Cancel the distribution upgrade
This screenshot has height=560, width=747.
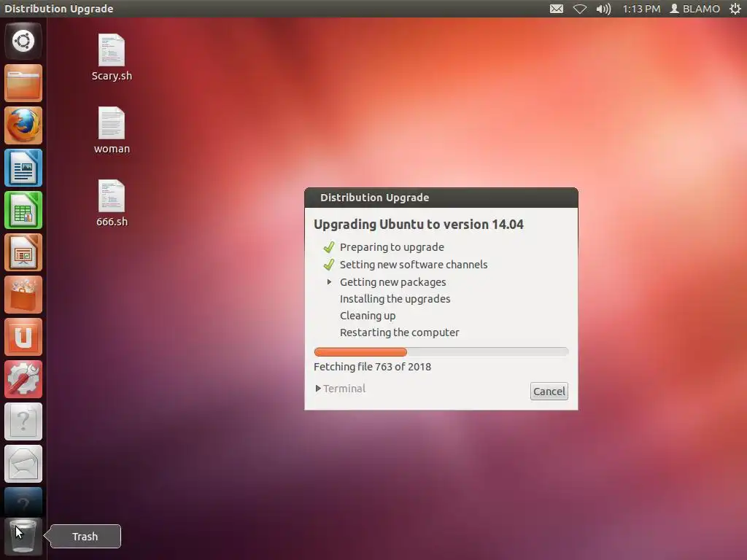[x=549, y=392]
